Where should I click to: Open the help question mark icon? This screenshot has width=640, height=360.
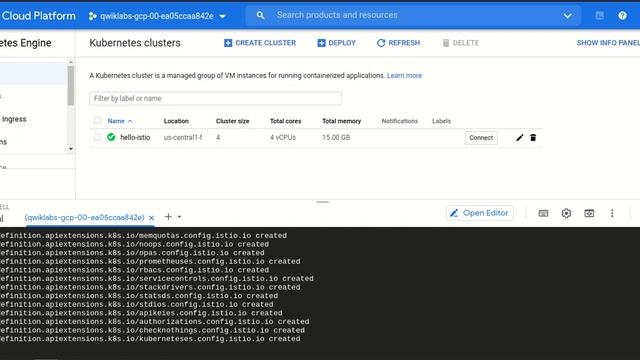point(622,16)
